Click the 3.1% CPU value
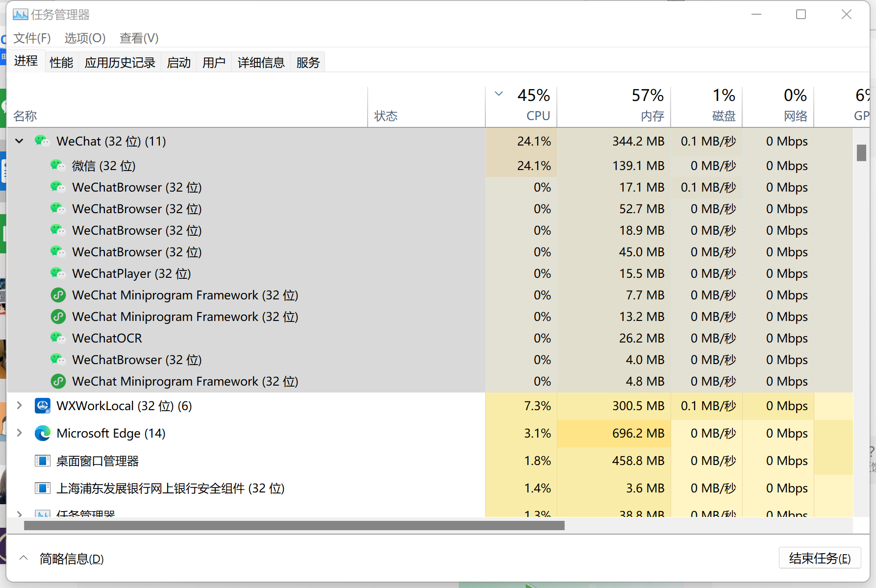 [537, 433]
